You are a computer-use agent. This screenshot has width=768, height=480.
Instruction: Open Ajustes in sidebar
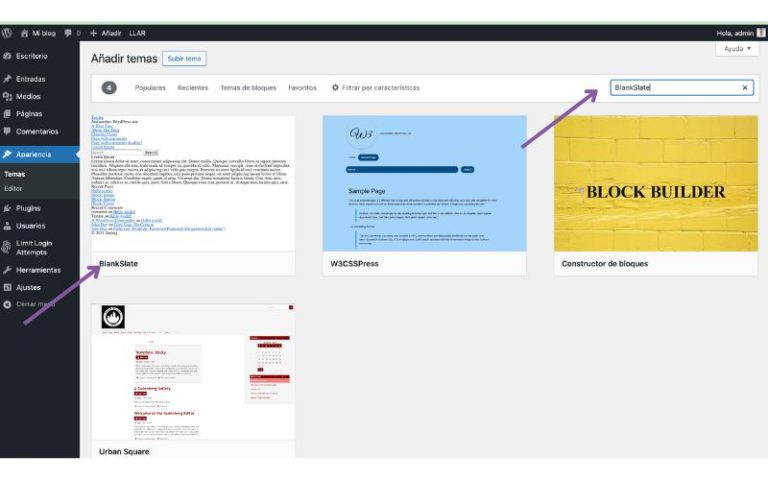click(x=28, y=288)
